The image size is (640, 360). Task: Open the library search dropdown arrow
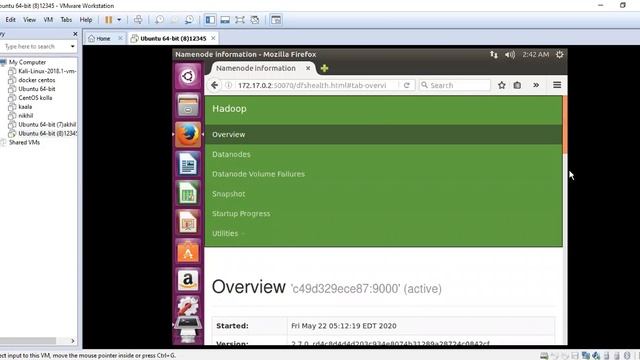pos(72,47)
